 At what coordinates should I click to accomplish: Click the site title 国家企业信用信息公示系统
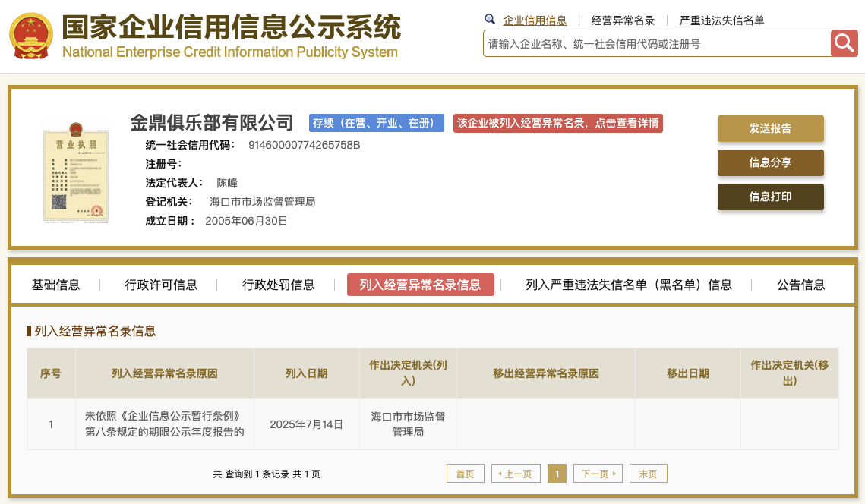point(231,27)
